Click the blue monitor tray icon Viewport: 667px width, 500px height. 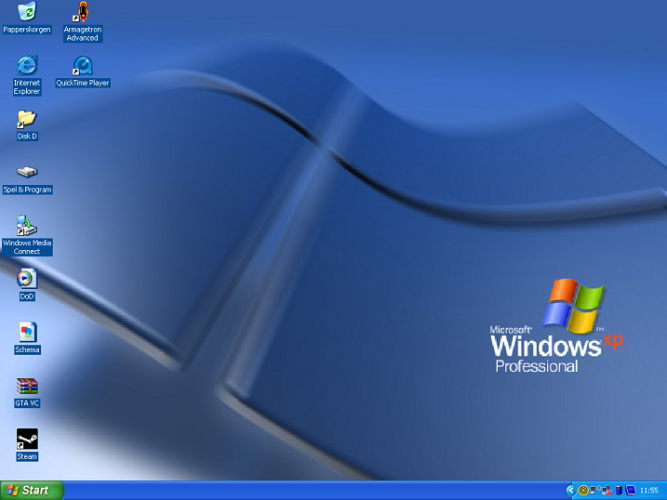pyautogui.click(x=630, y=490)
